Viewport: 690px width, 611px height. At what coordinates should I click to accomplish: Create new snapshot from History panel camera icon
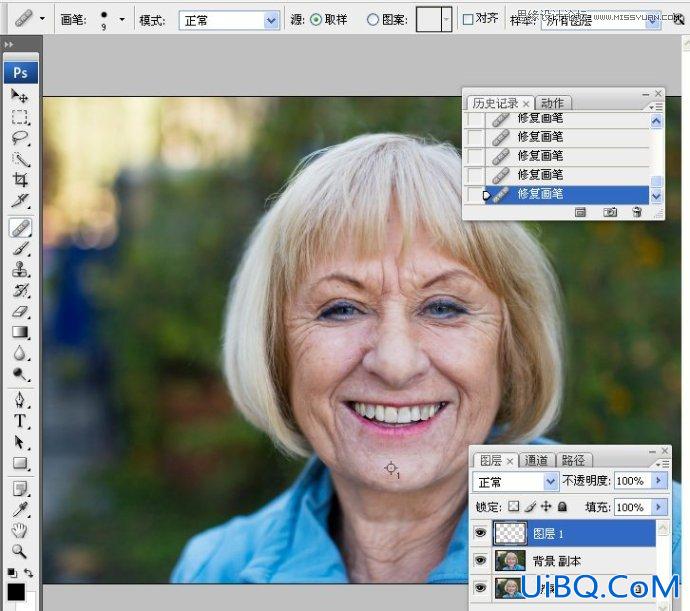point(610,213)
